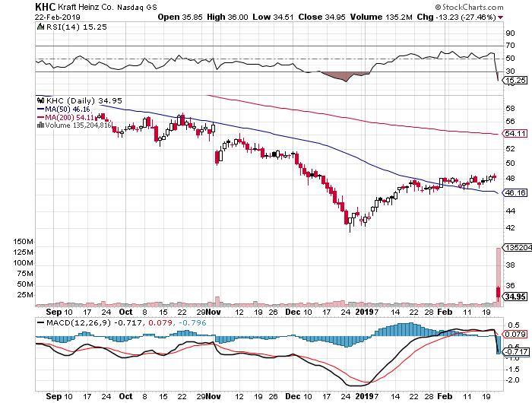Click the -2.0 MACD axis label
532x403 pixels.
pyautogui.click(x=512, y=380)
